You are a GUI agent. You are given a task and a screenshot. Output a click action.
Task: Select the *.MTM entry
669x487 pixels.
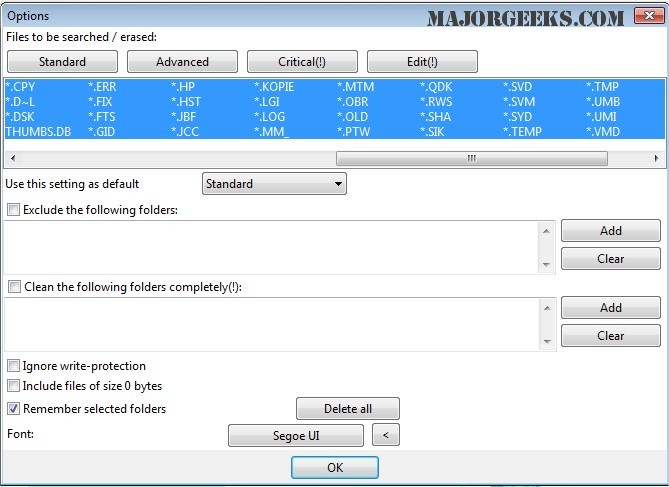click(355, 87)
